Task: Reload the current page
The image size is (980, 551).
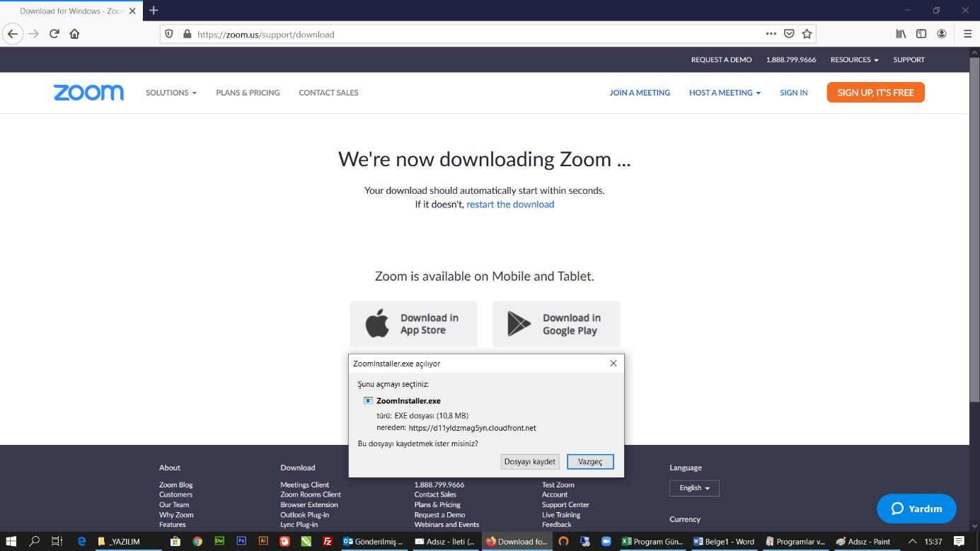Action: (x=54, y=34)
